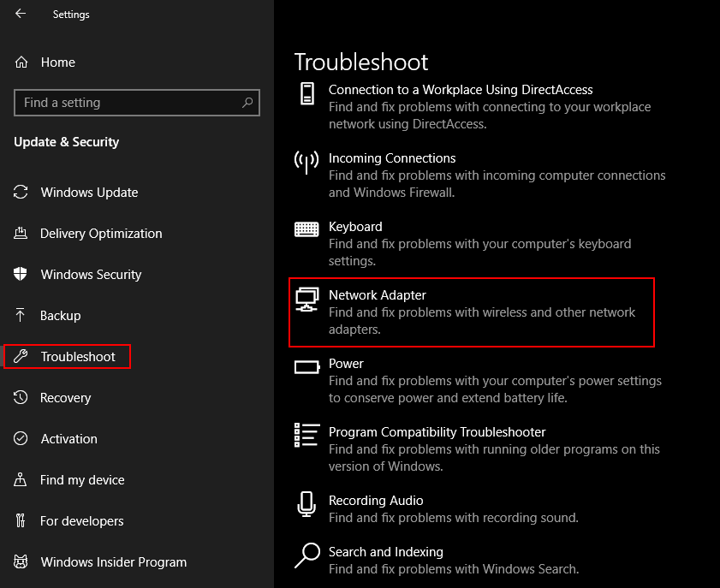Click the DirectAccess device icon
The width and height of the screenshot is (720, 588).
[306, 93]
